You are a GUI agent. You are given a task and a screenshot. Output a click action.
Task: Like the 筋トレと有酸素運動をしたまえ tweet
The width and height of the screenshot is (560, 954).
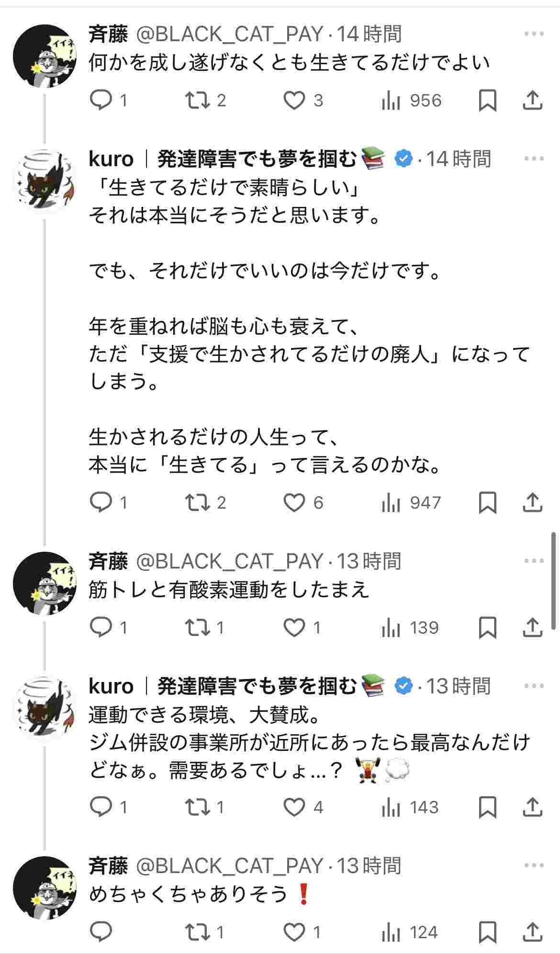coord(302,628)
